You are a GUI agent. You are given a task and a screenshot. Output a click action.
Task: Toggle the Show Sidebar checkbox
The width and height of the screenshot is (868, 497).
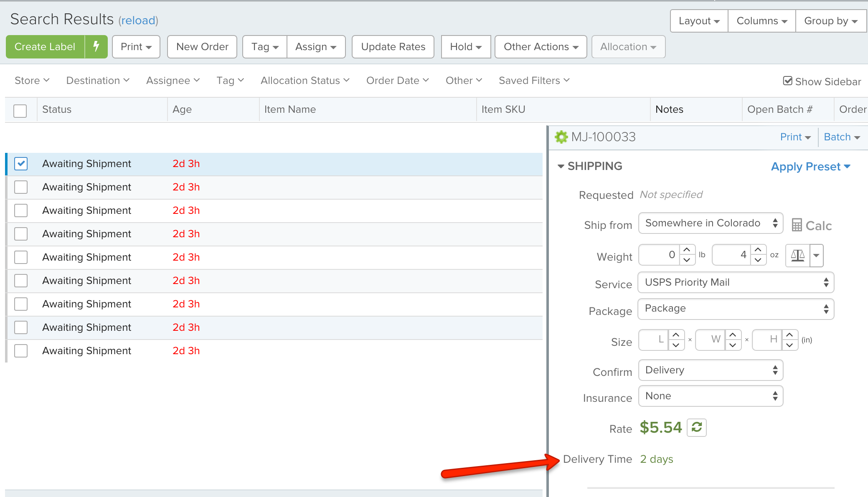pos(787,81)
